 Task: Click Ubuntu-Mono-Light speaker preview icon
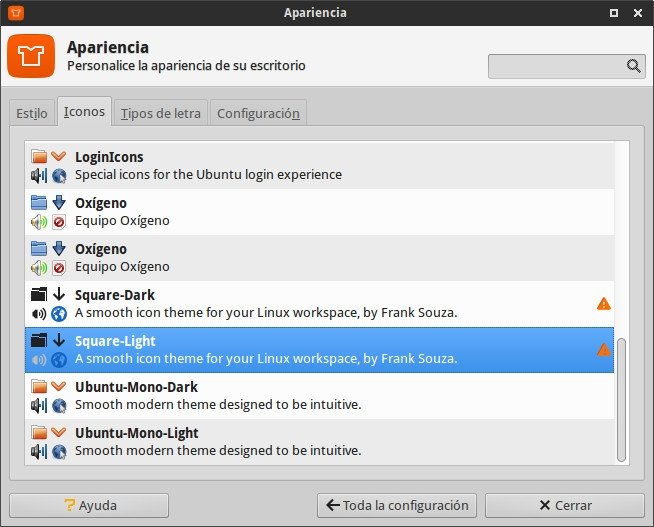tap(39, 451)
